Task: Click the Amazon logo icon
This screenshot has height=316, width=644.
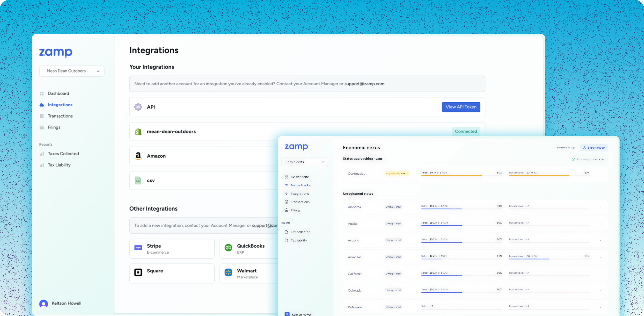Action: [x=138, y=156]
